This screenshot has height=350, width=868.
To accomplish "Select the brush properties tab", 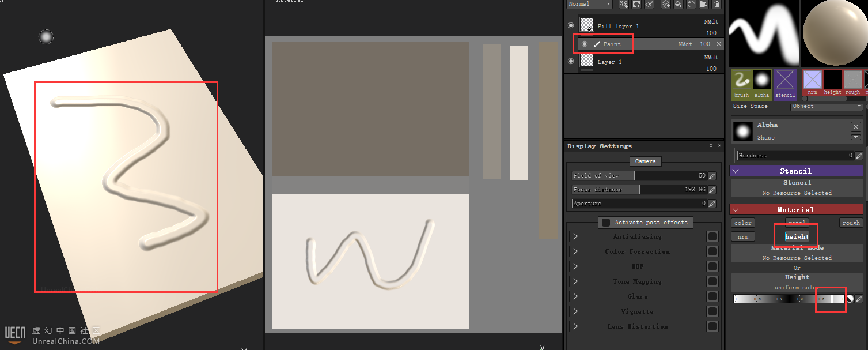I will coord(741,84).
